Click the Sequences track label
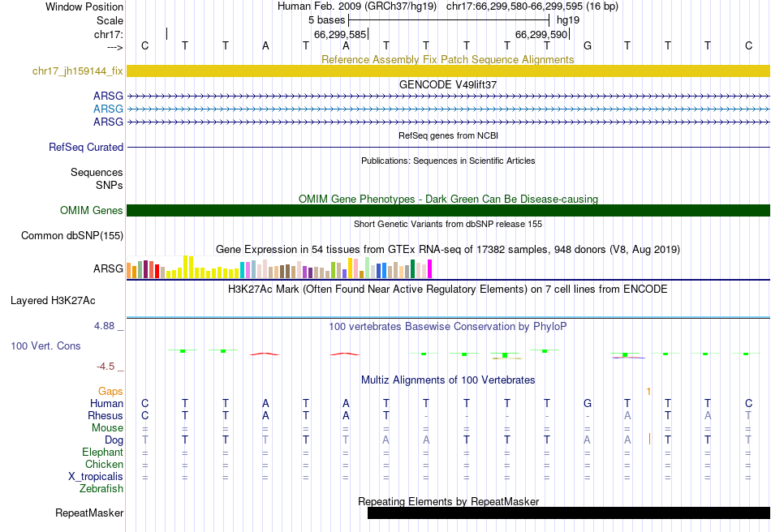771x532 pixels. pyautogui.click(x=97, y=173)
